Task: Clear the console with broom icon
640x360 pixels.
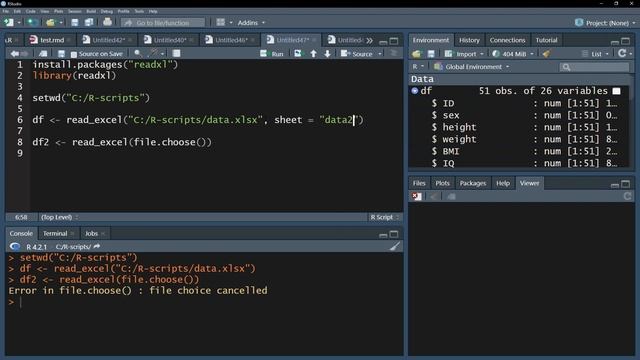Action: click(x=394, y=246)
